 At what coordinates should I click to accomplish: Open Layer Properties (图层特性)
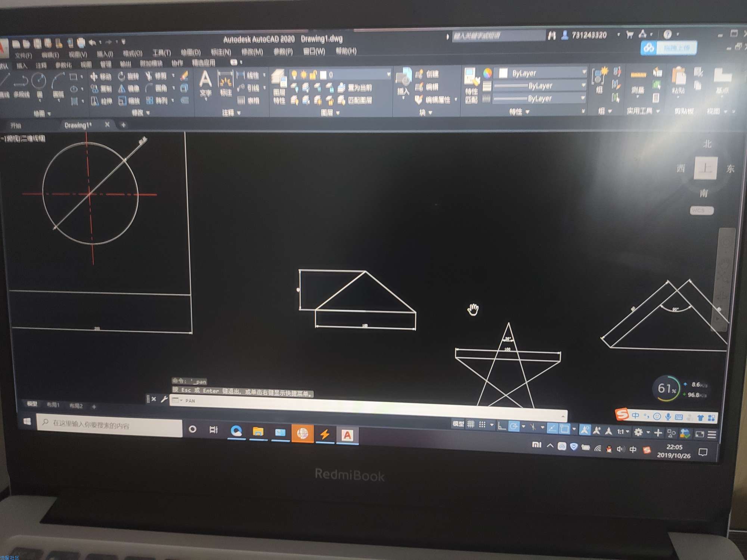279,87
